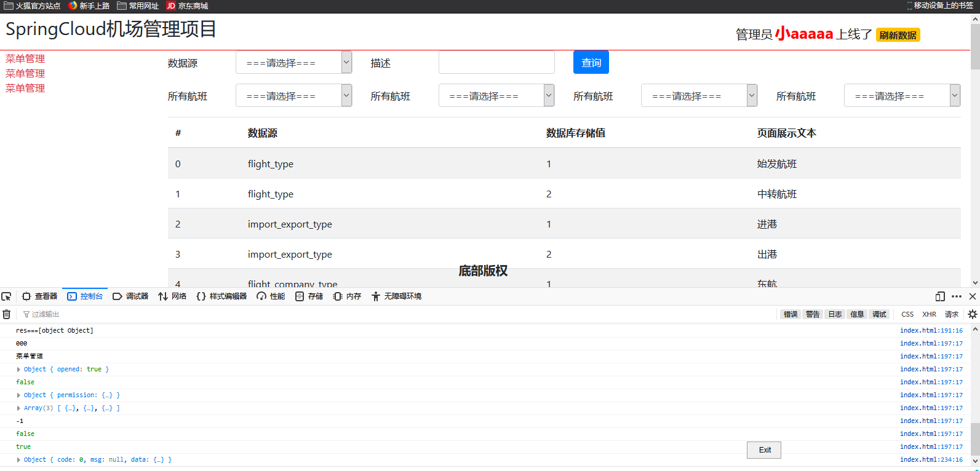This screenshot has width=980, height=471.
Task: Click 刷新数据 refresh button
Action: pyautogui.click(x=898, y=35)
